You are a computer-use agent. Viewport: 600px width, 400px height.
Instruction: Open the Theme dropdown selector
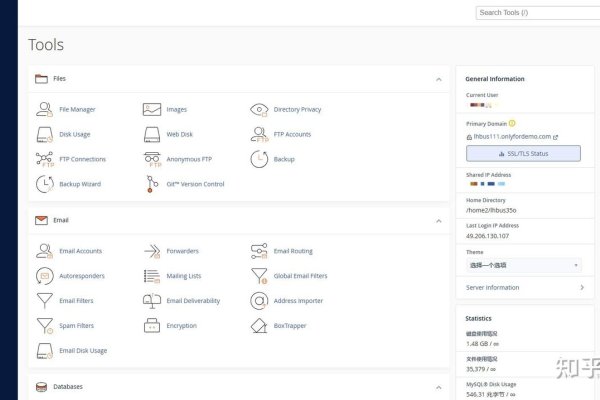[523, 265]
